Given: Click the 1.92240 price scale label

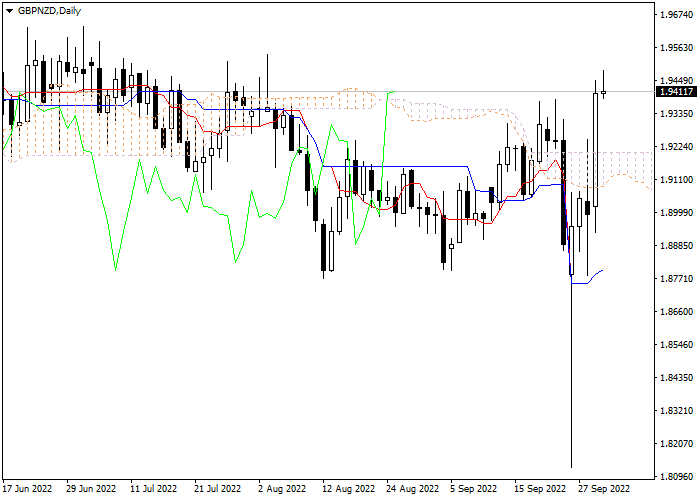Looking at the screenshot, I should click(676, 147).
